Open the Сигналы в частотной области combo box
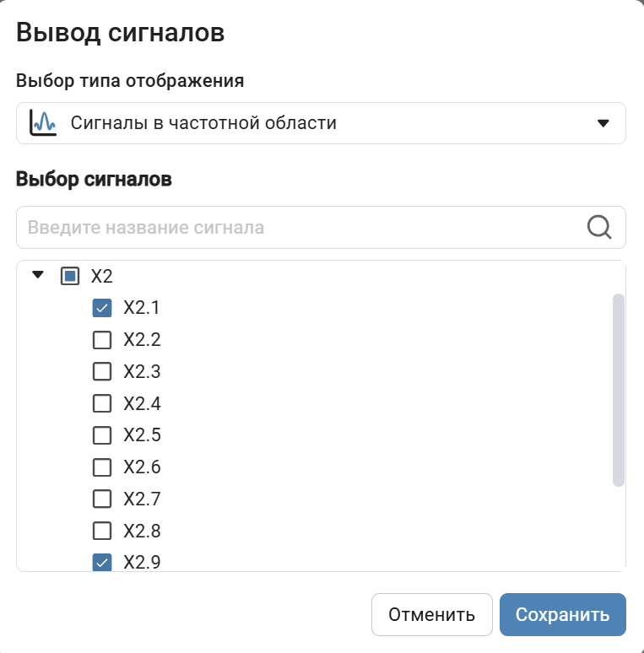This screenshot has width=644, height=653. tap(321, 123)
